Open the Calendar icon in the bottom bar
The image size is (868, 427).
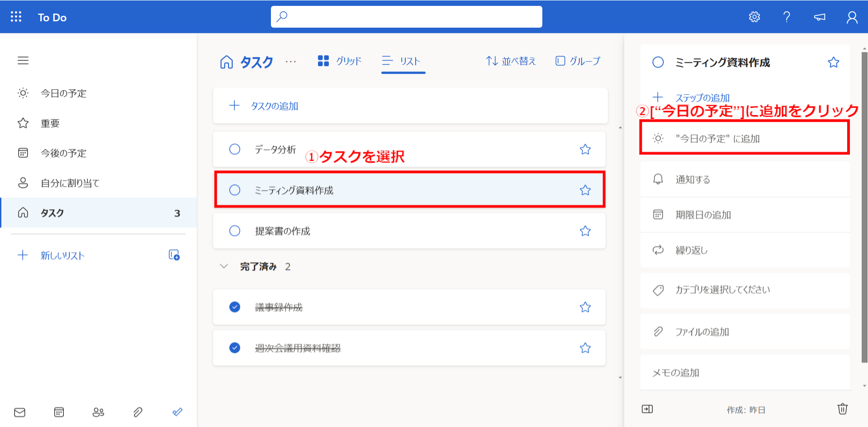(59, 412)
